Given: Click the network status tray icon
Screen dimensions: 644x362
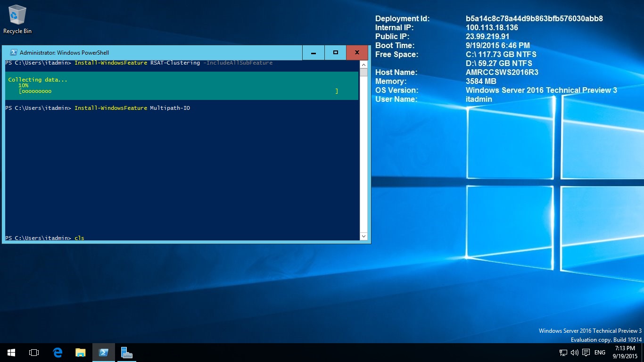Looking at the screenshot, I should pyautogui.click(x=563, y=353).
